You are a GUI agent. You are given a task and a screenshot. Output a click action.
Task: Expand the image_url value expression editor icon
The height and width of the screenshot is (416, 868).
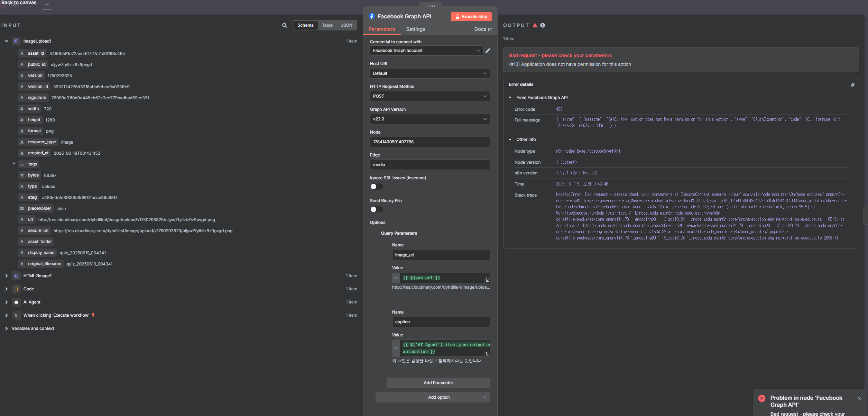click(487, 280)
